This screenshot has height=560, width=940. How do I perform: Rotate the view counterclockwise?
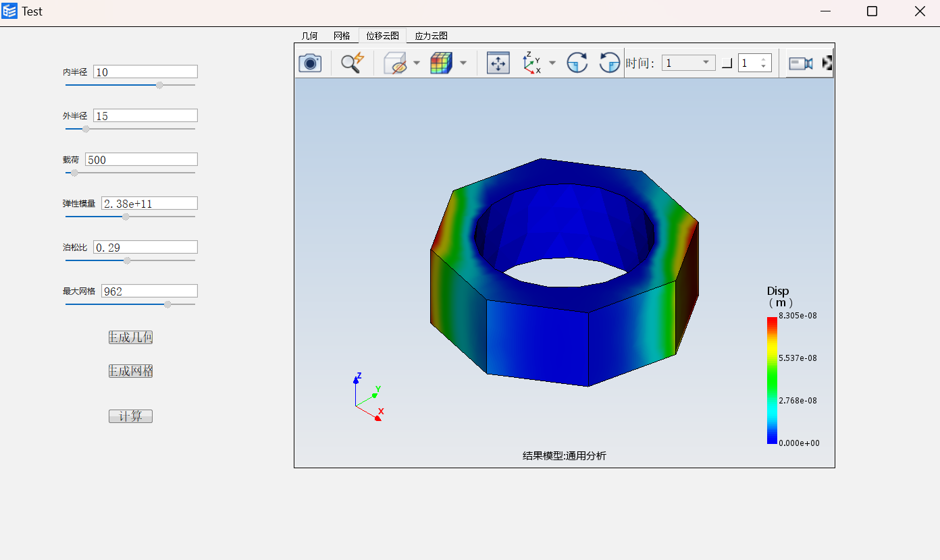point(610,63)
